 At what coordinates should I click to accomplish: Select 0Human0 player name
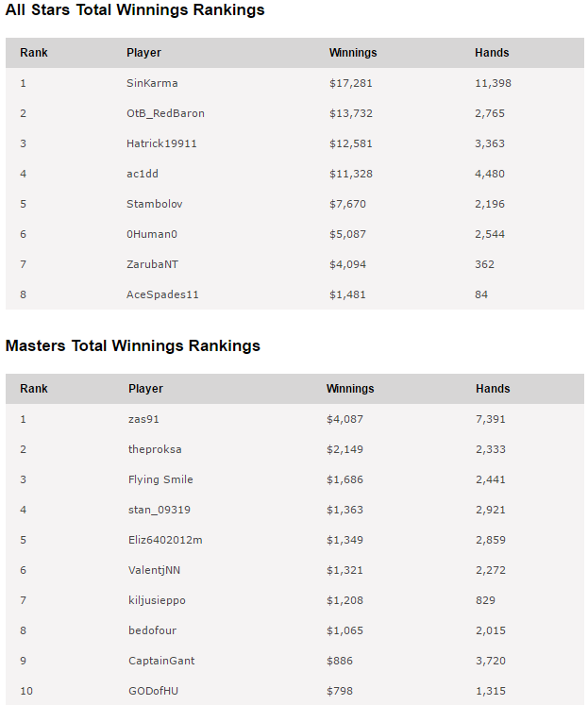pos(152,234)
